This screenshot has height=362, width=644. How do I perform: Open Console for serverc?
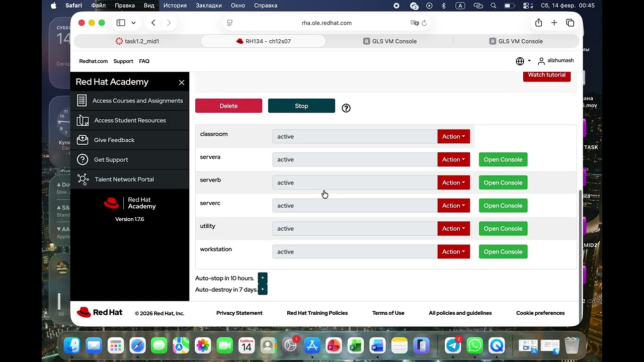[503, 206]
